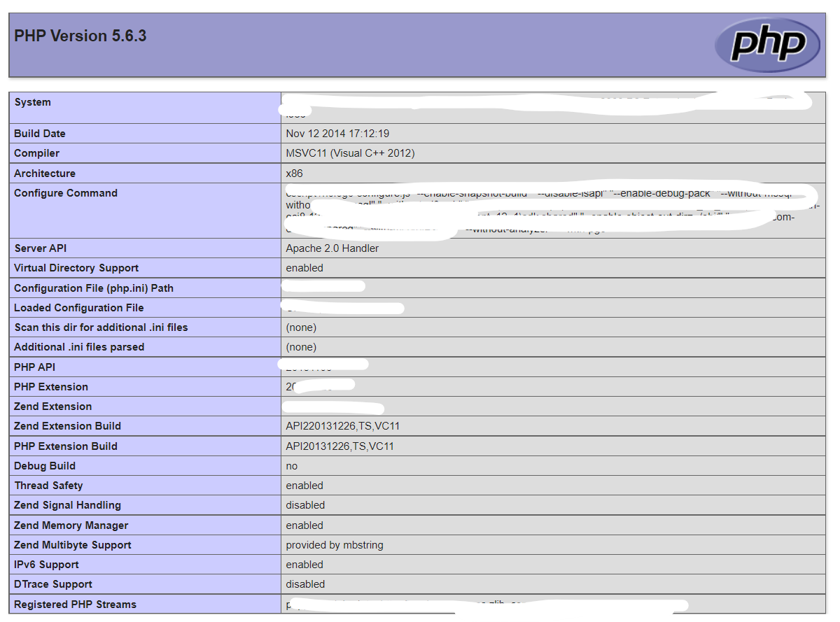The height and width of the screenshot is (622, 840).
Task: Select the no value for Debug Build
Action: 292,466
